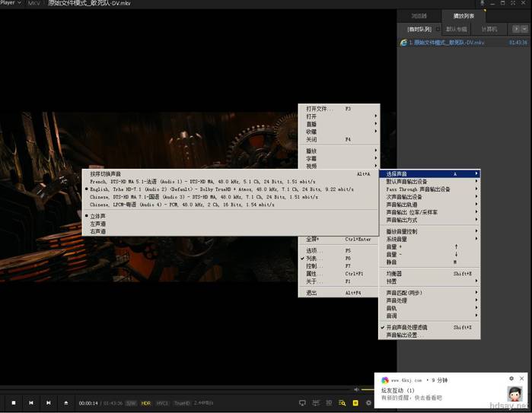
Task: Choose 按序切换声音 cycle audio entry
Action: (230, 173)
